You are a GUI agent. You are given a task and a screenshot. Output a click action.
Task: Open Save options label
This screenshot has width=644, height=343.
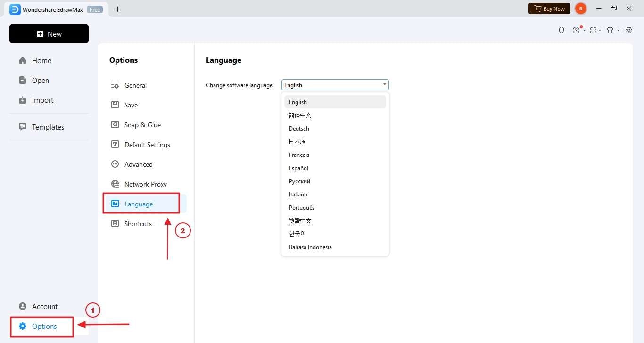[x=131, y=105]
